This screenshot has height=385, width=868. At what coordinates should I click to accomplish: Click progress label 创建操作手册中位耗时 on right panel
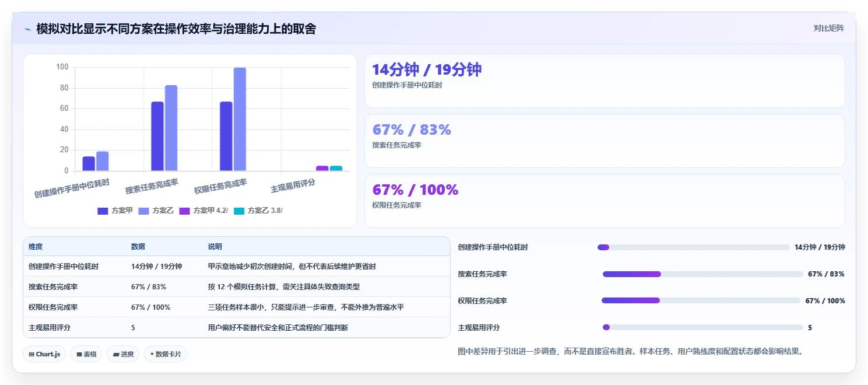point(493,247)
